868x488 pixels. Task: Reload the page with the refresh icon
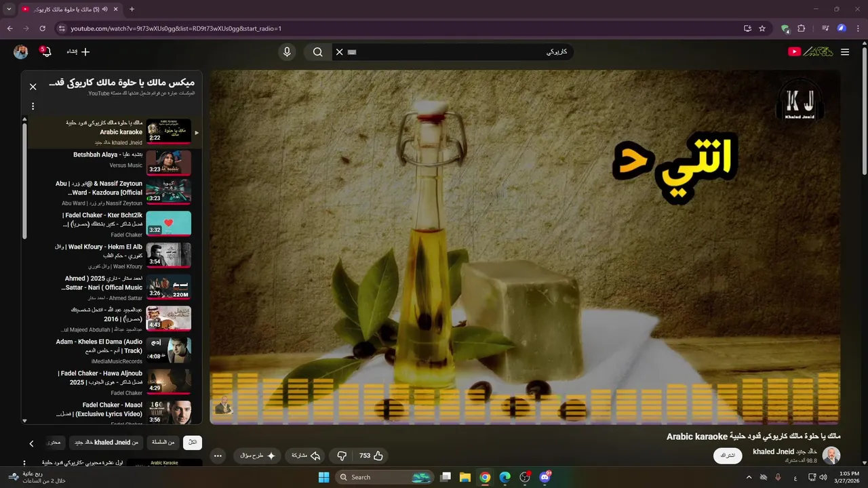(42, 28)
